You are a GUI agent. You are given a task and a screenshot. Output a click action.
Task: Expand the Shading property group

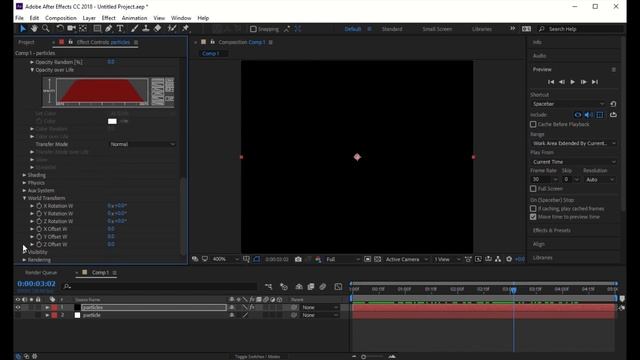click(24, 175)
